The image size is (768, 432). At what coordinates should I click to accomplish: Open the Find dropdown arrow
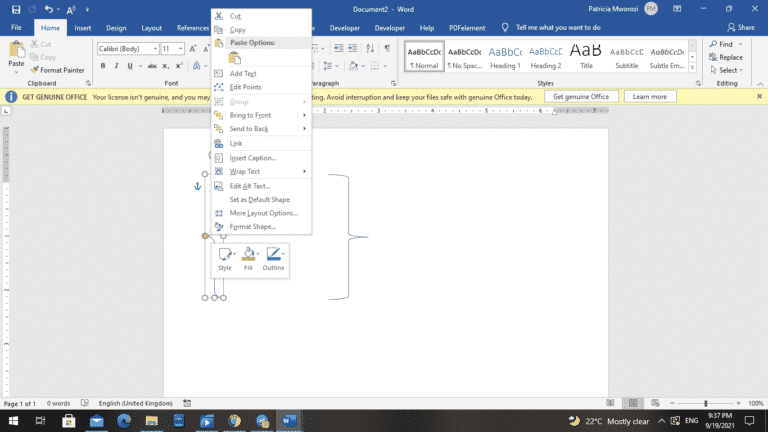point(740,44)
